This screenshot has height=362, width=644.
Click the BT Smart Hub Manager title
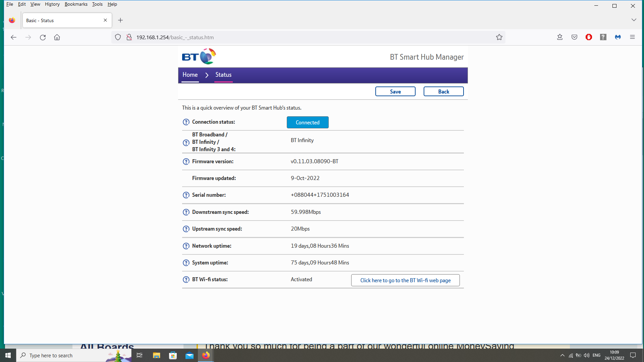pyautogui.click(x=427, y=57)
